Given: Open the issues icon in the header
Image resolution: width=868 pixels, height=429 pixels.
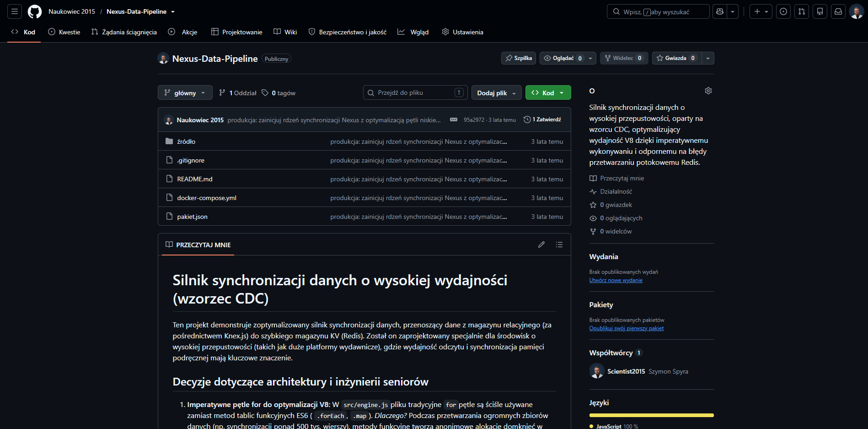Looking at the screenshot, I should coord(783,11).
